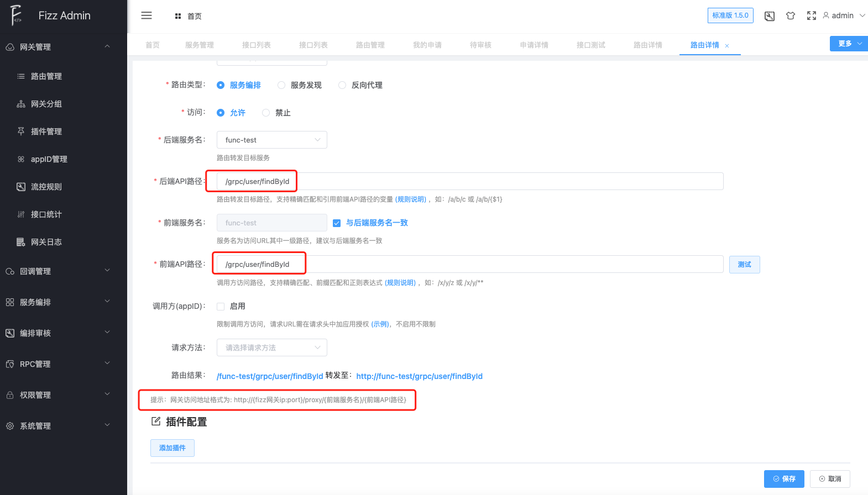Click the 网关分组 hierarchy icon

click(x=21, y=104)
